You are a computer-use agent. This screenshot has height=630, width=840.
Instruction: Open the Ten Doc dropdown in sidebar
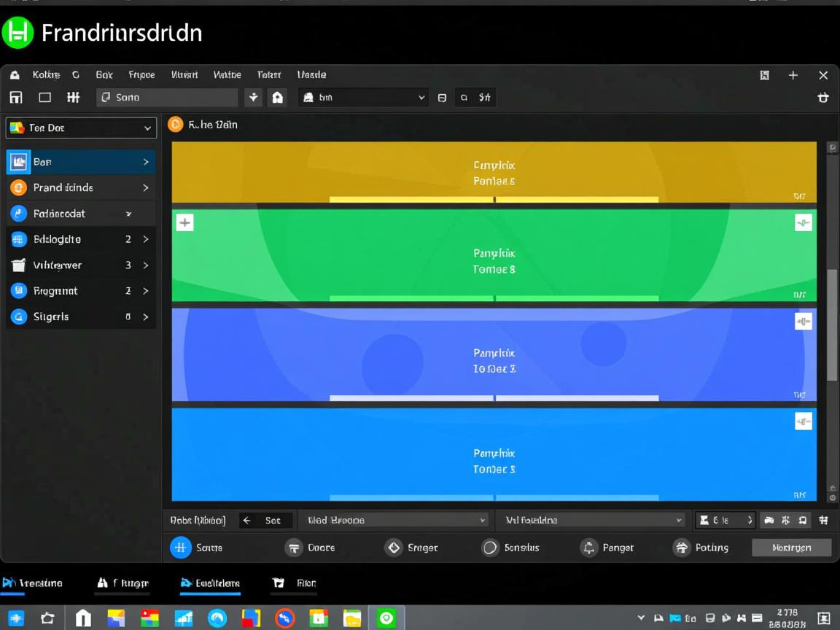tap(81, 128)
